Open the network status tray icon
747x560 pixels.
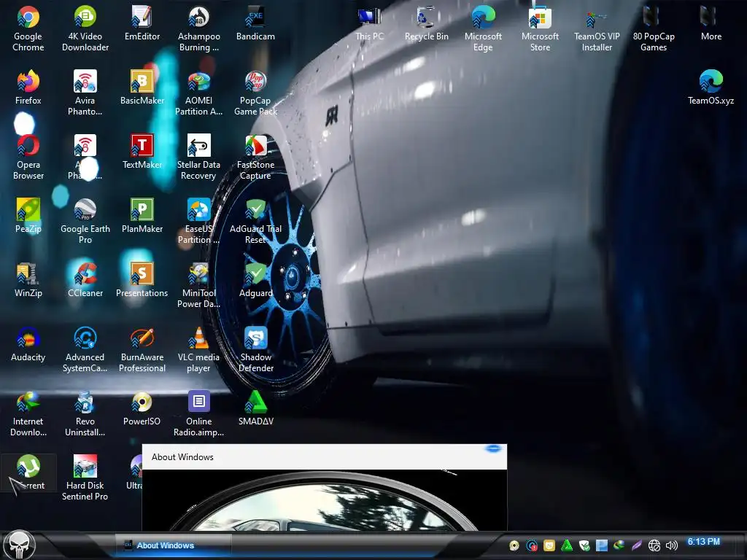point(654,545)
